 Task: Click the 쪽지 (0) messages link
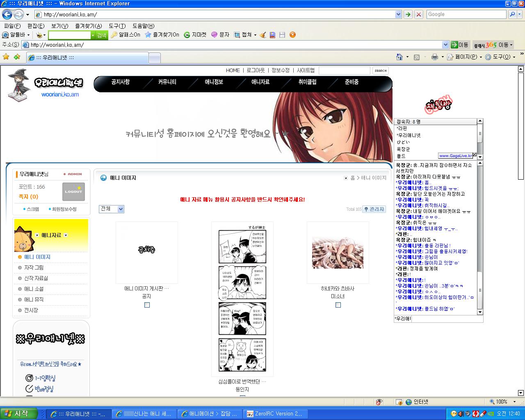point(28,197)
